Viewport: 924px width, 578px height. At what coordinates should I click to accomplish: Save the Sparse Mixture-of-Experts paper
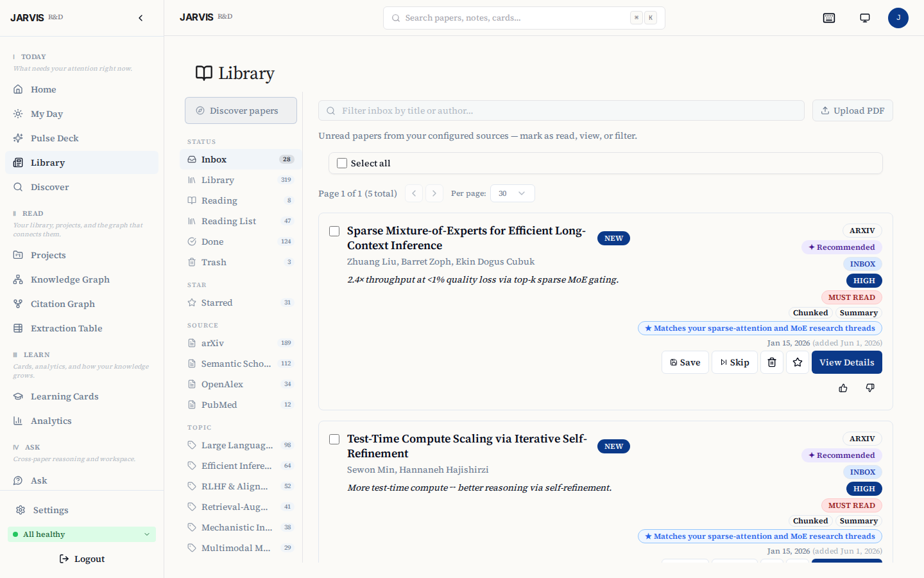click(x=685, y=362)
